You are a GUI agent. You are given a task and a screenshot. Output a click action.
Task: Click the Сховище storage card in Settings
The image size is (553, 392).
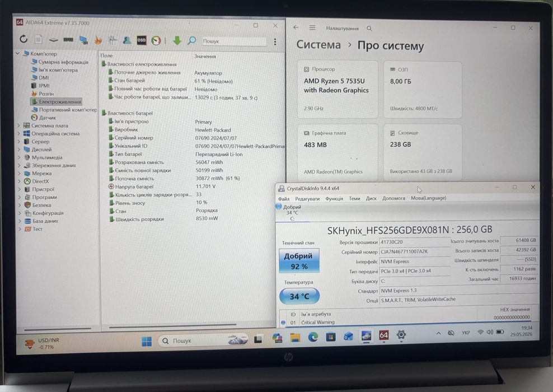[x=422, y=152]
